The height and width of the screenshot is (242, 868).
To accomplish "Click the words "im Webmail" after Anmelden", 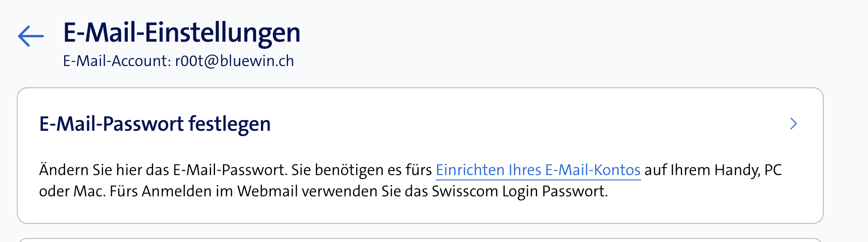I will click(257, 191).
